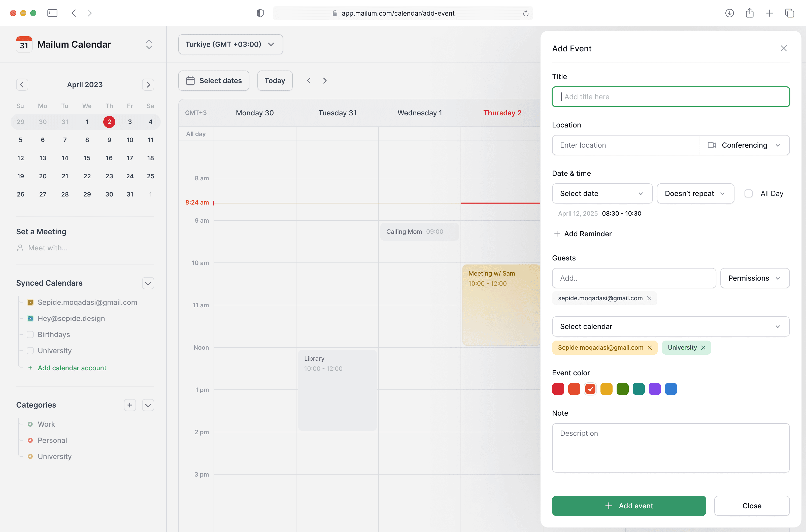Viewport: 806px width, 532px height.
Task: Click the Add calendar account link
Action: 72,368
